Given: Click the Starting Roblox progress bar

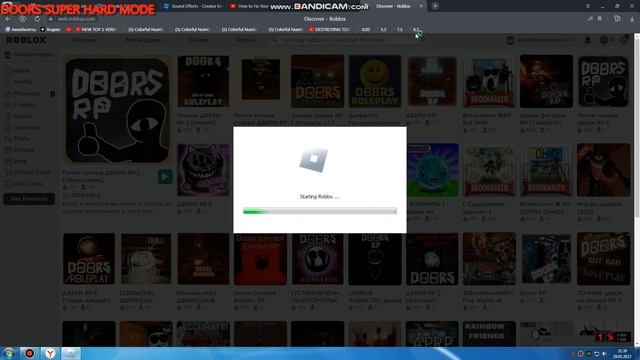Looking at the screenshot, I should point(320,211).
